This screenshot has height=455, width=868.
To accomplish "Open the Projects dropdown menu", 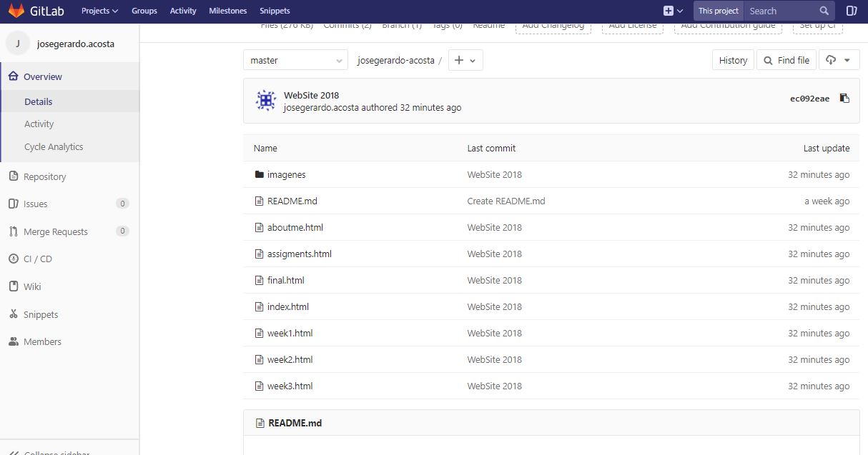I will 99,11.
